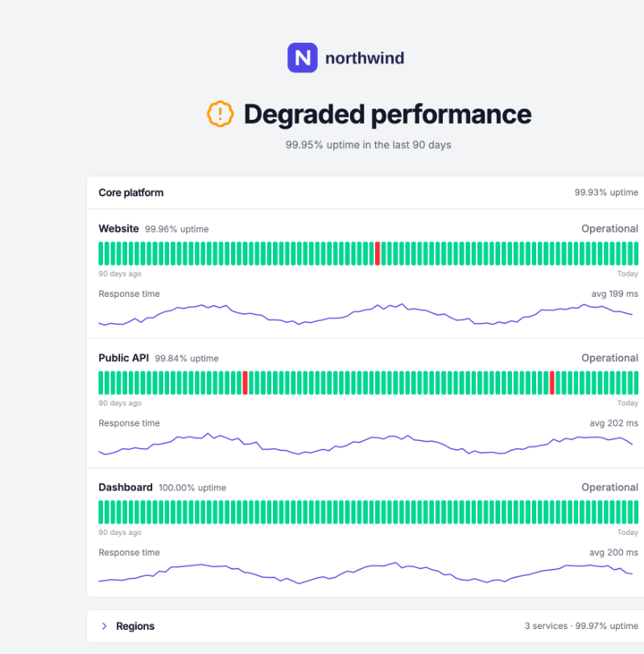Image resolution: width=644 pixels, height=654 pixels.
Task: Click the 3 services · 99.97% uptime summary
Action: (x=581, y=626)
